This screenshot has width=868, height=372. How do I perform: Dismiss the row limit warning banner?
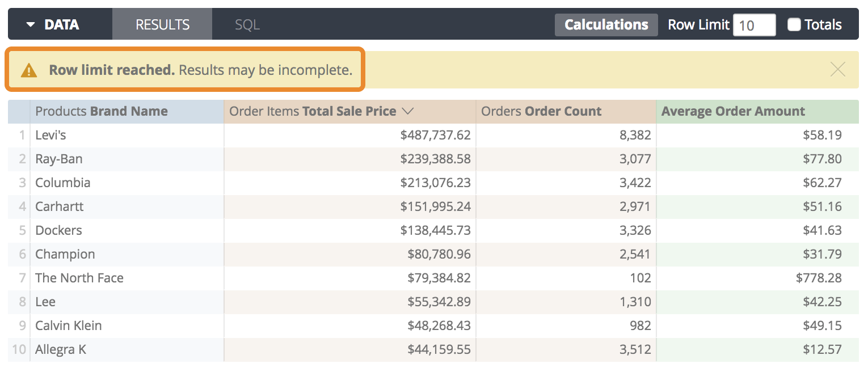[837, 69]
